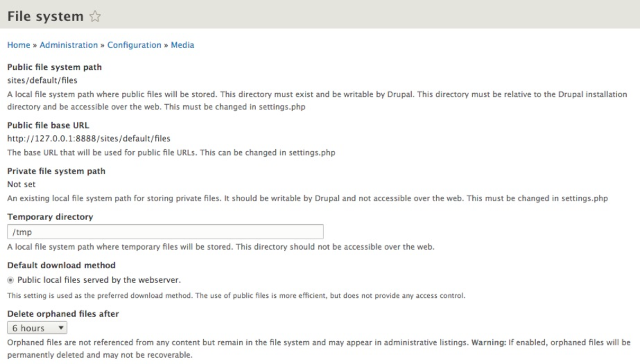Open the Media breadcrumb link

point(183,45)
